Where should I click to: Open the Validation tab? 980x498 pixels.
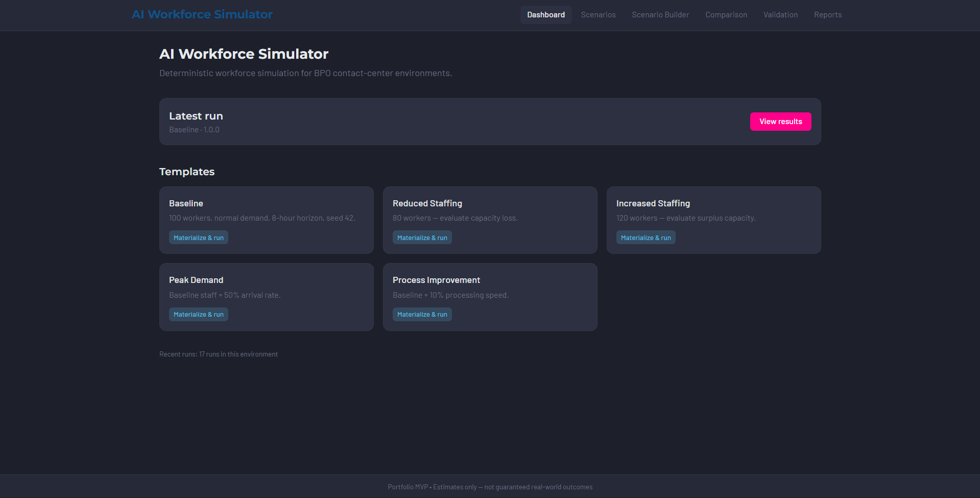(780, 15)
